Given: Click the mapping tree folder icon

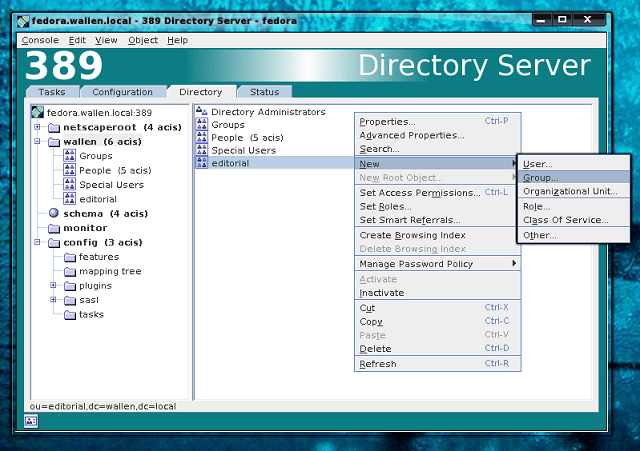Looking at the screenshot, I should coord(70,271).
